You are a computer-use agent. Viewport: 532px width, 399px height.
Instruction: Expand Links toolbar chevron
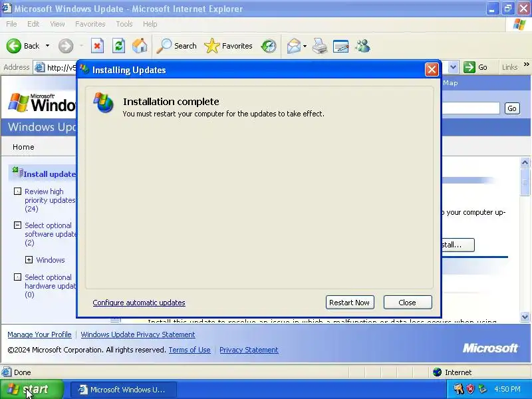pyautogui.click(x=526, y=65)
